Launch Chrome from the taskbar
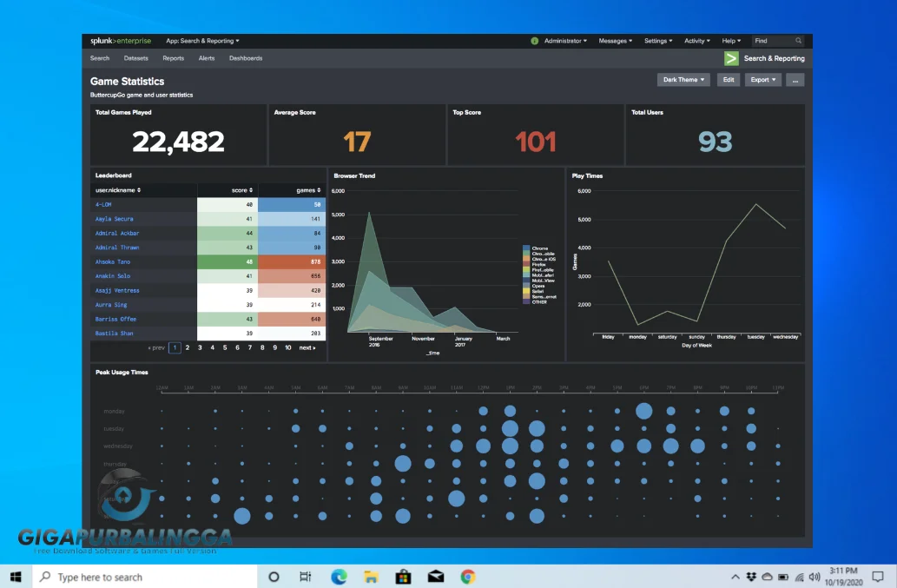The width and height of the screenshot is (897, 588). (467, 576)
